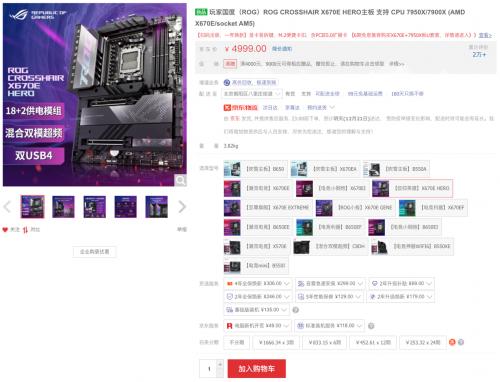Select the second product thumbnail image
Image resolution: width=500 pixels, height=382 pixels.
(63, 207)
